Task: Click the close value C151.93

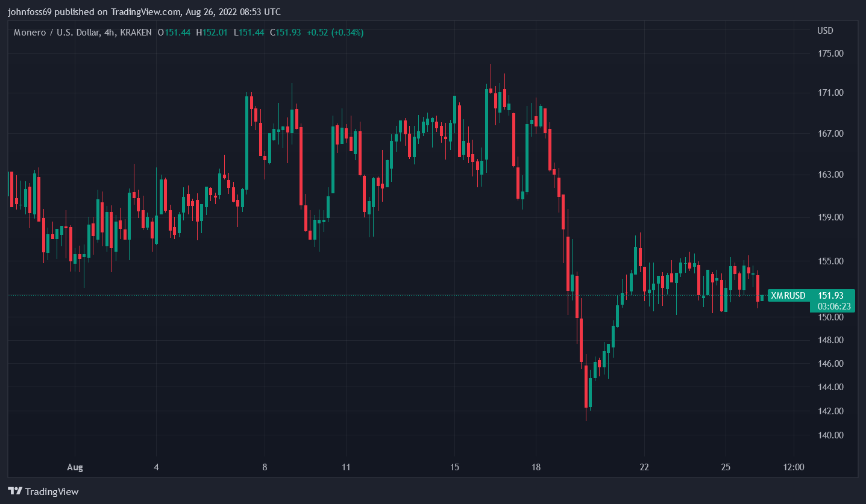Action: (x=285, y=33)
